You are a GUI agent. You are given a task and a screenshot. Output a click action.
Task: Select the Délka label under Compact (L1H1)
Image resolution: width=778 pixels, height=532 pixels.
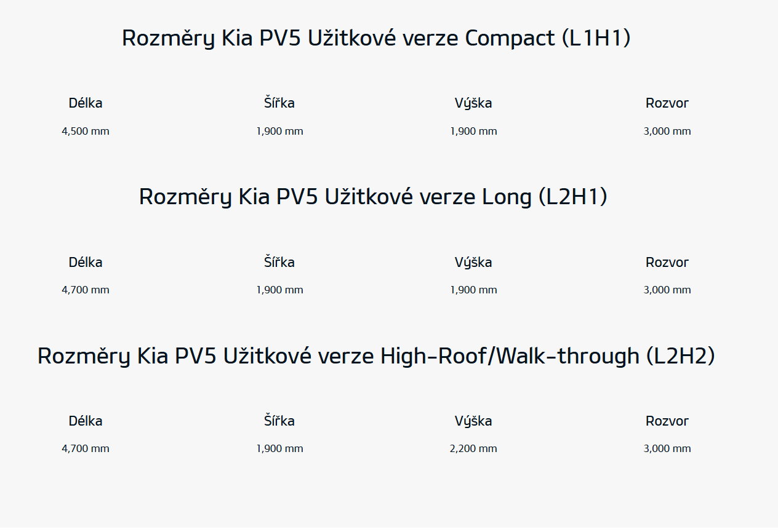tap(86, 103)
